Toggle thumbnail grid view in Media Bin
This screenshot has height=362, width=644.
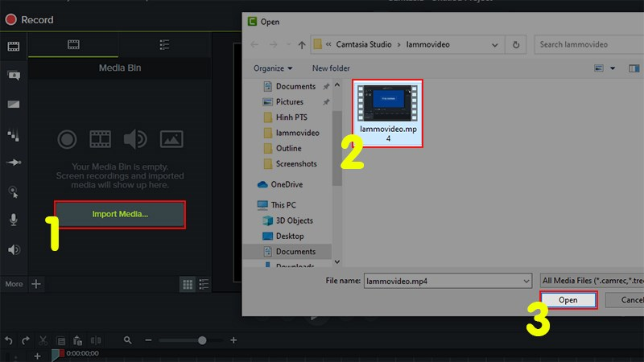click(188, 284)
